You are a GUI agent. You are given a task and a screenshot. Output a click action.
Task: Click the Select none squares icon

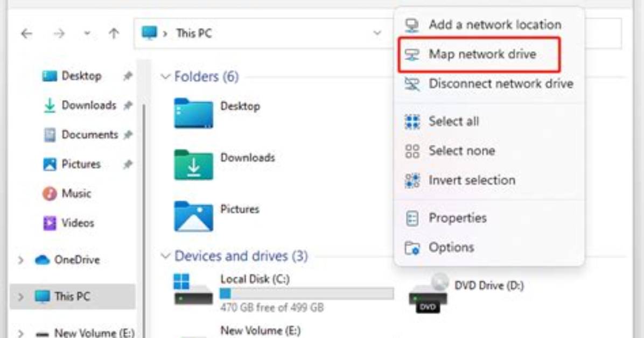point(412,151)
